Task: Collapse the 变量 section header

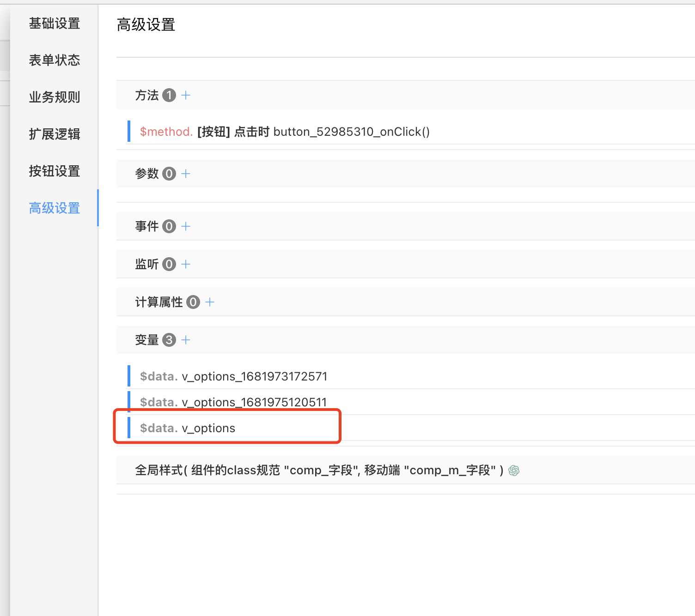Action: point(147,340)
